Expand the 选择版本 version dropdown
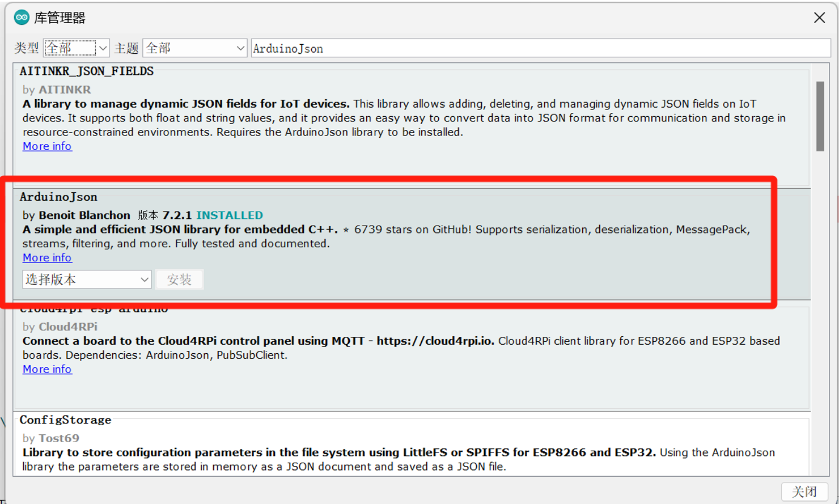Screen dimensions: 839x504 pos(87,279)
